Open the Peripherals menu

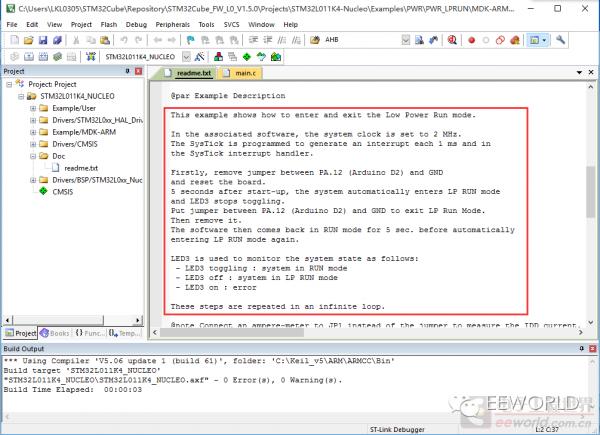pos(173,24)
